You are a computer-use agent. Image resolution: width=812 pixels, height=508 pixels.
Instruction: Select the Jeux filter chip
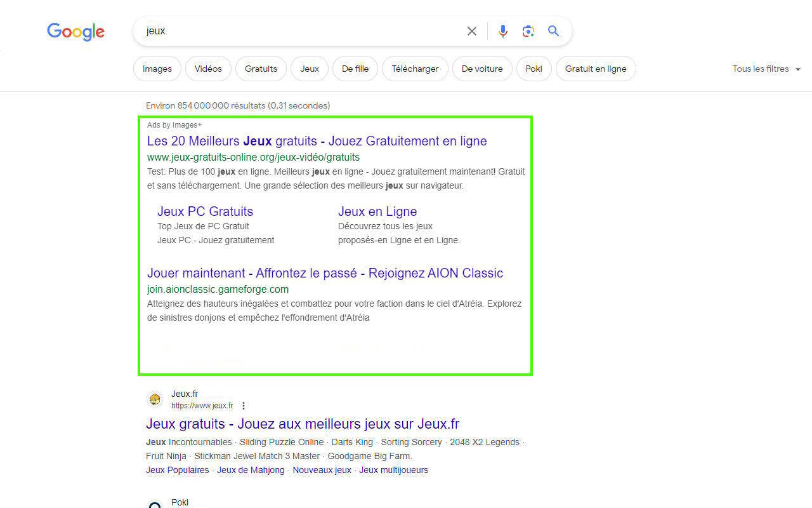pyautogui.click(x=310, y=69)
